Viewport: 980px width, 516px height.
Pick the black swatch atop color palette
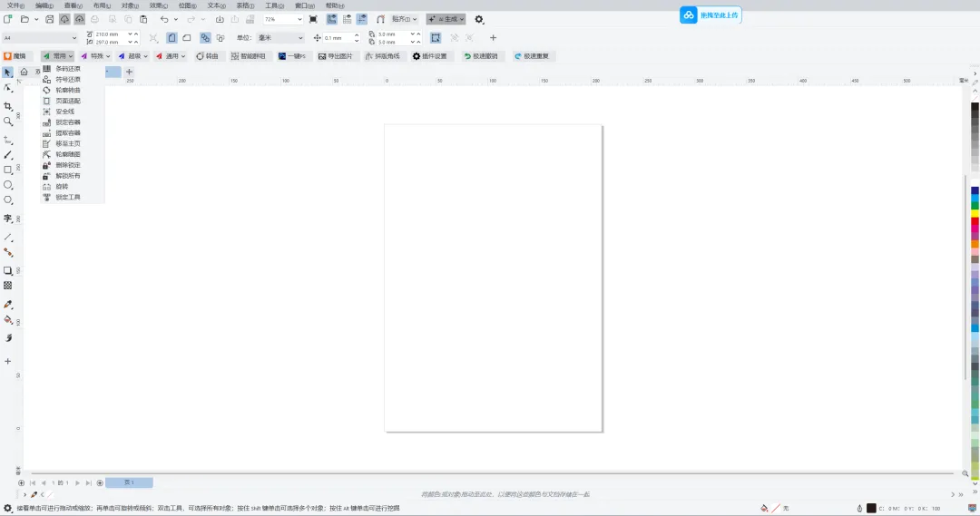(975, 107)
